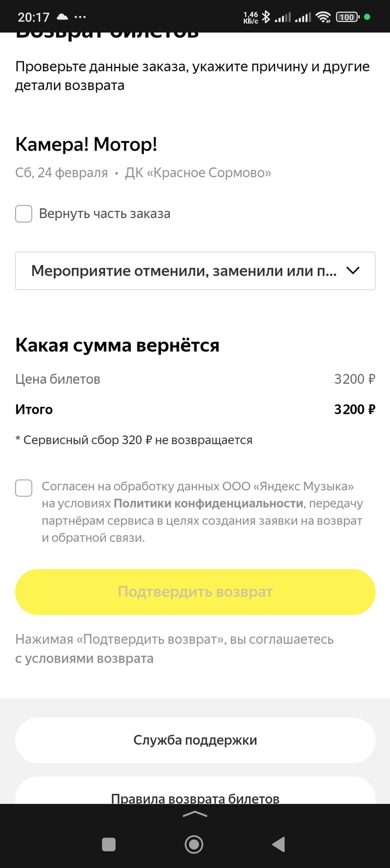Open the "Политики конфиденциальности" link

(x=208, y=503)
